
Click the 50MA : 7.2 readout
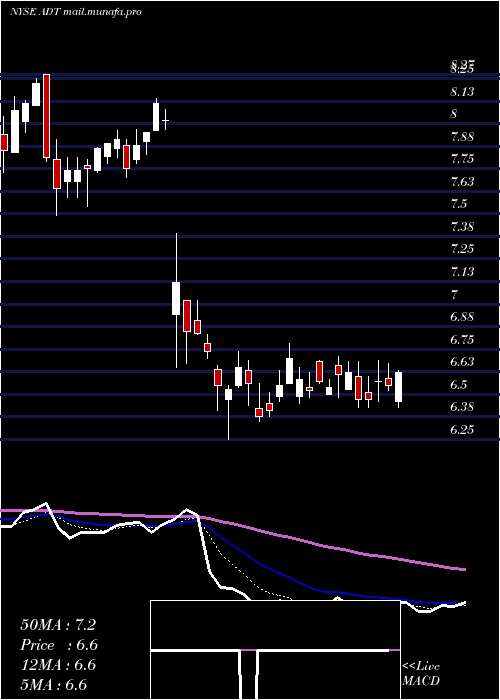pyautogui.click(x=58, y=625)
